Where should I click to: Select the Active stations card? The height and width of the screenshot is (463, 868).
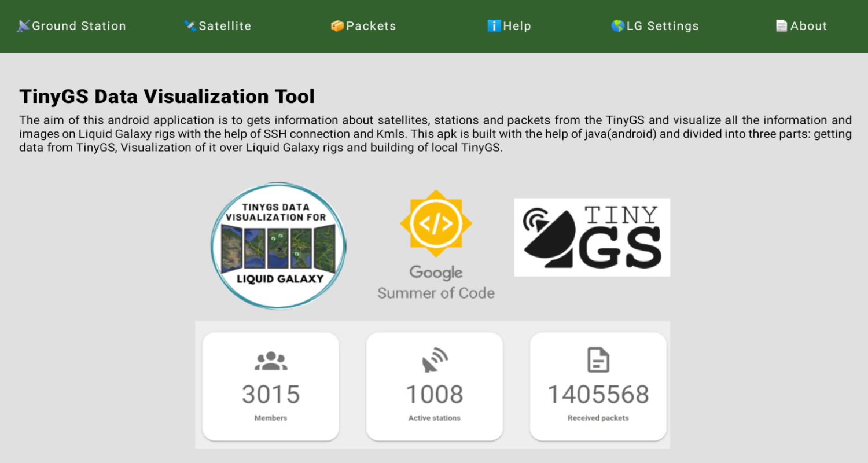435,386
